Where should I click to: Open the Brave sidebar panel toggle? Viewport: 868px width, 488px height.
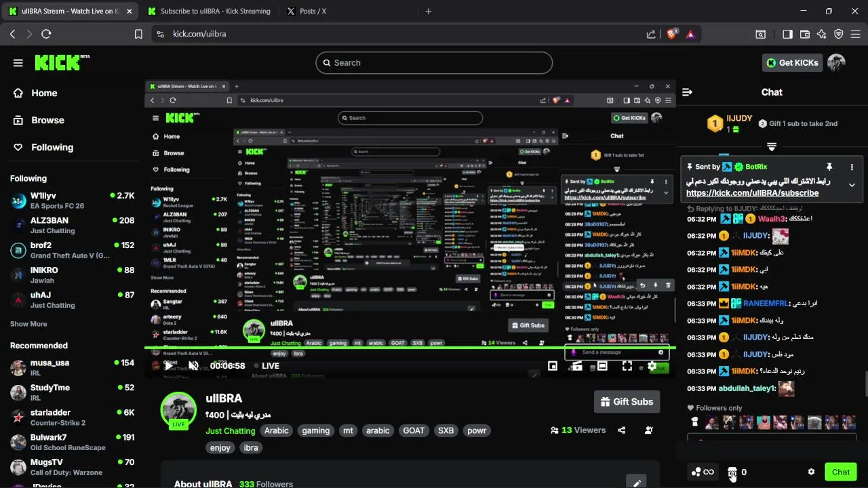click(x=787, y=34)
